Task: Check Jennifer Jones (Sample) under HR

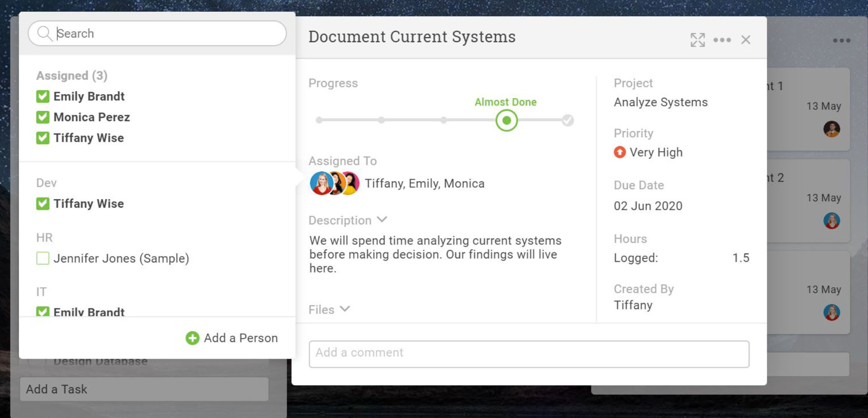Action: click(x=43, y=258)
